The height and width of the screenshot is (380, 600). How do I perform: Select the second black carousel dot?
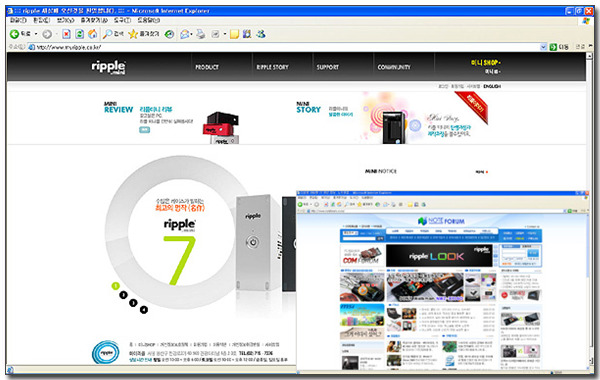(x=123, y=295)
